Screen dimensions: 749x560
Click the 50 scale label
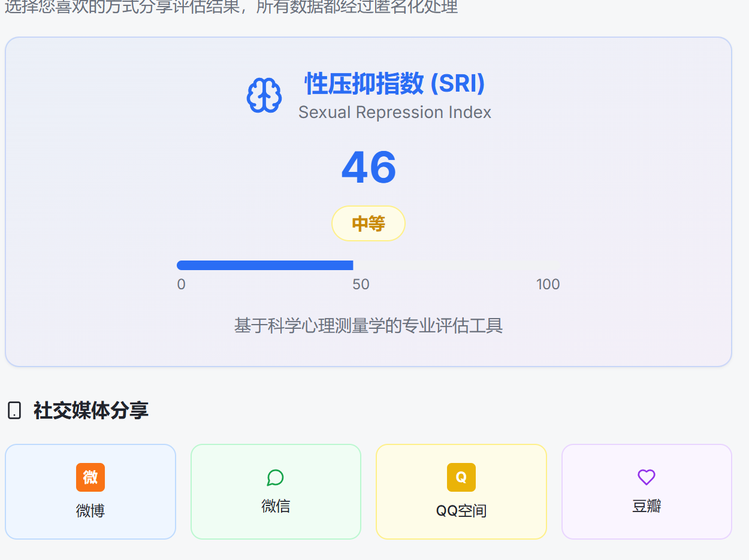(x=361, y=284)
